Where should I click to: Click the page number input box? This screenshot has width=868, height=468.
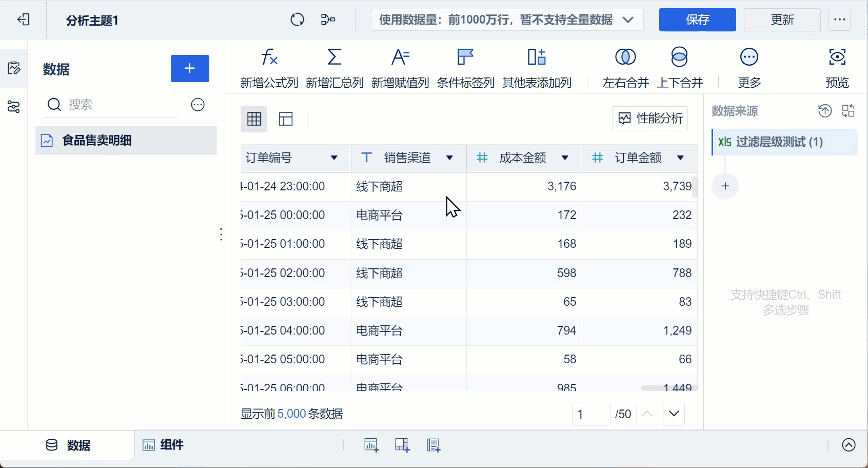click(x=591, y=414)
